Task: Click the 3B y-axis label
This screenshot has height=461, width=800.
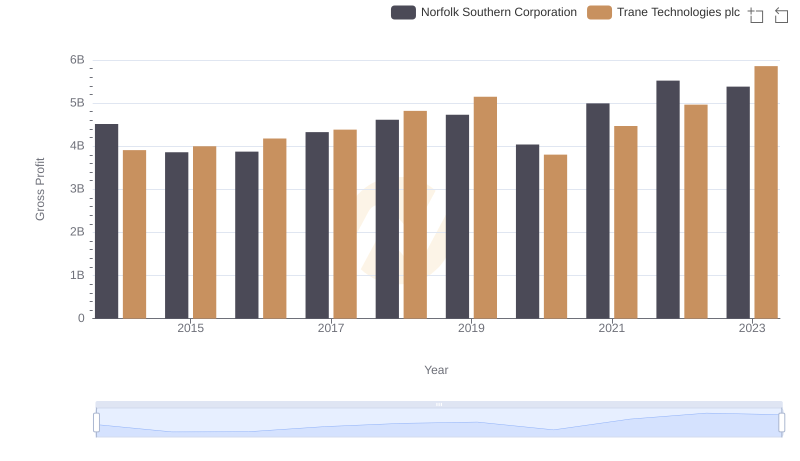Action: click(x=77, y=189)
